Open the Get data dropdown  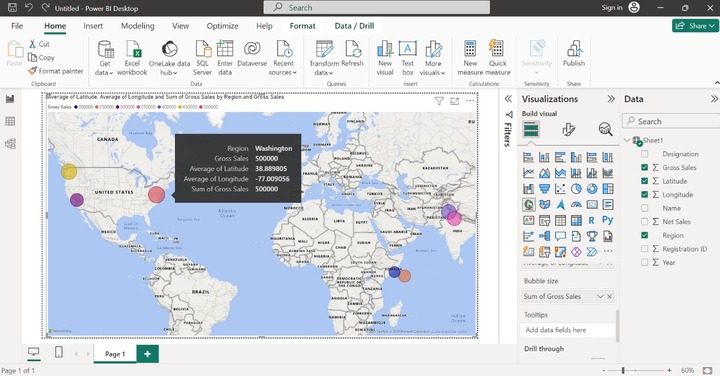[104, 58]
